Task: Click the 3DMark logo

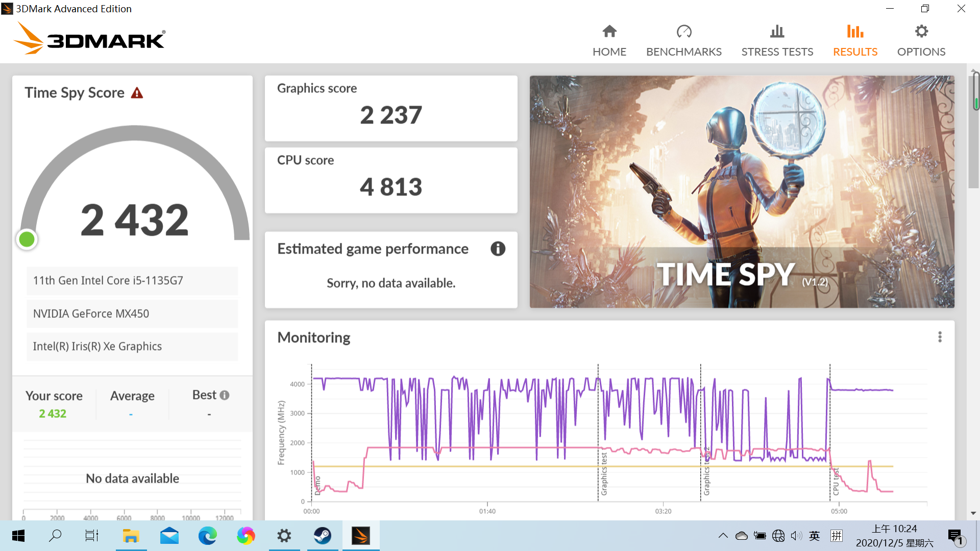Action: click(x=89, y=39)
